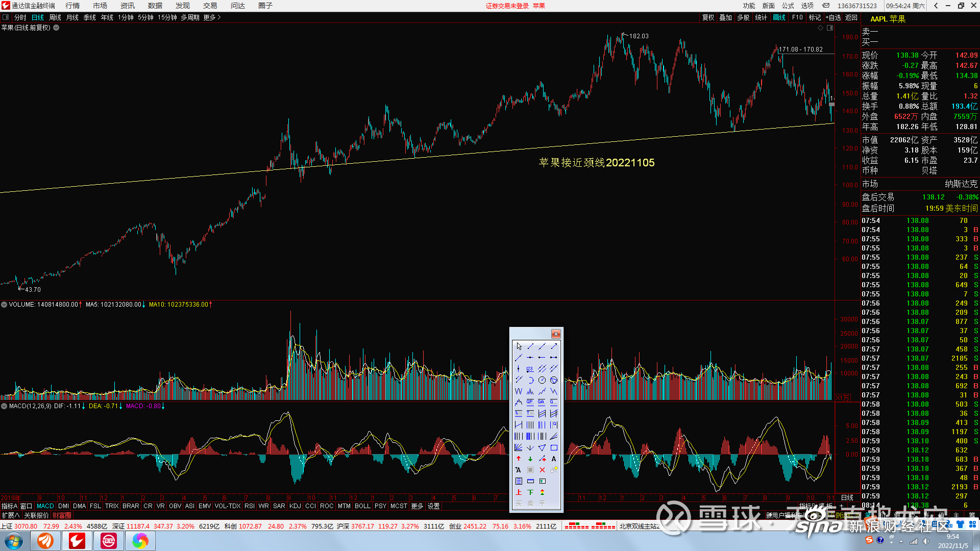Image resolution: width=980 pixels, height=551 pixels.
Task: Open 更多 indicators list in indicator bar
Action: (x=417, y=506)
